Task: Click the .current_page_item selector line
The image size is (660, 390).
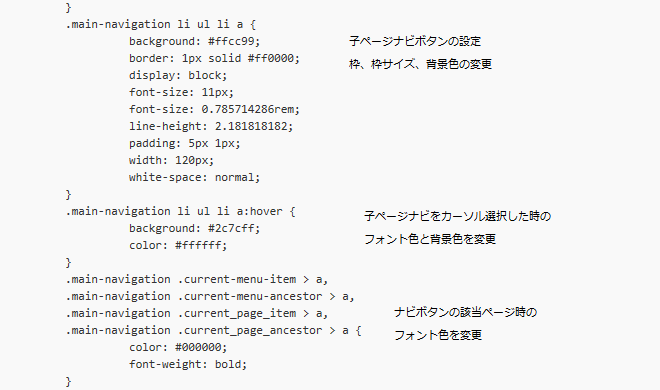Action: point(197,313)
